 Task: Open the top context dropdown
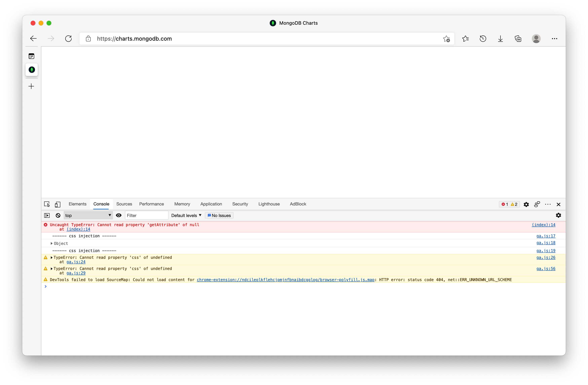pyautogui.click(x=88, y=215)
